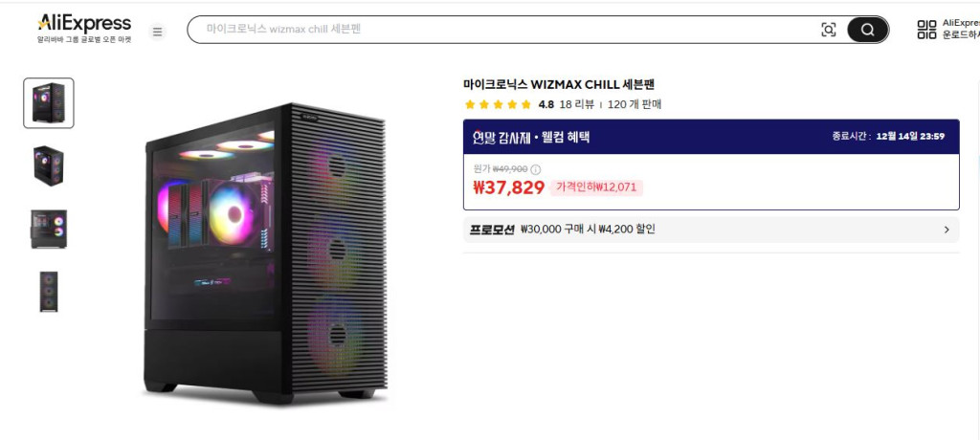The width and height of the screenshot is (980, 440).
Task: Open the 18 reviews link
Action: pos(576,104)
